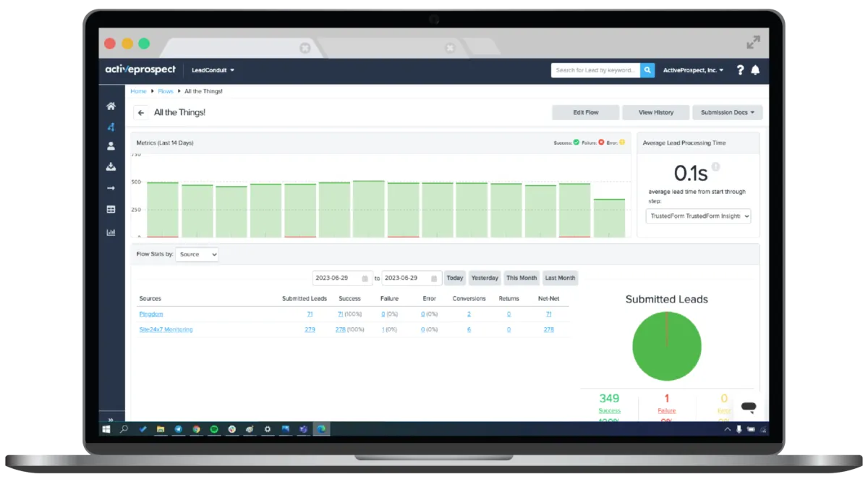The width and height of the screenshot is (868, 482).
Task: Click the download tray sidebar icon
Action: click(111, 167)
